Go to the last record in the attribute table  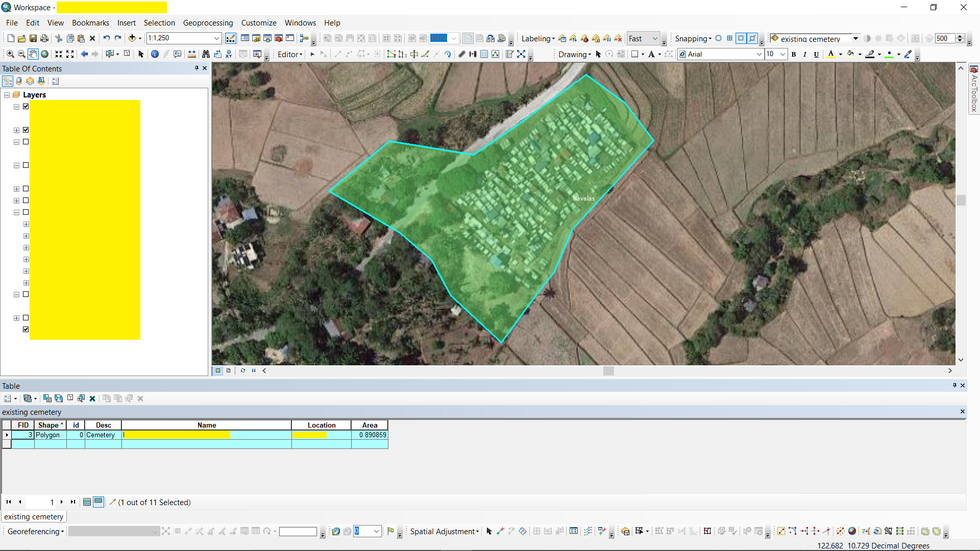click(x=73, y=502)
